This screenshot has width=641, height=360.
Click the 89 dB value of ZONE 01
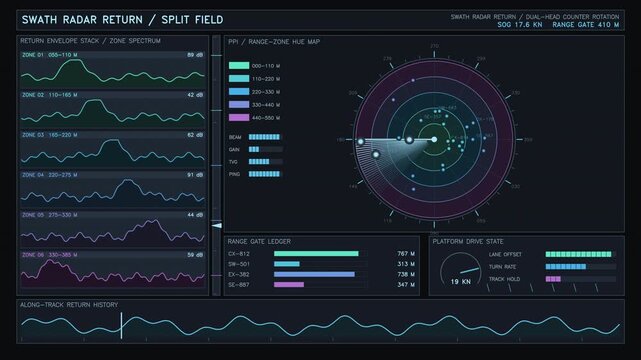tap(195, 55)
